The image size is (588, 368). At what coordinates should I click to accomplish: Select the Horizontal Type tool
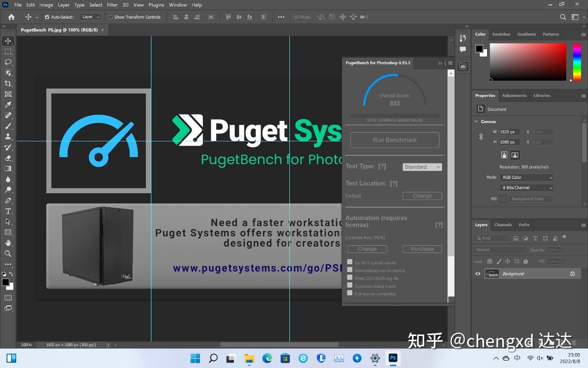pos(8,211)
